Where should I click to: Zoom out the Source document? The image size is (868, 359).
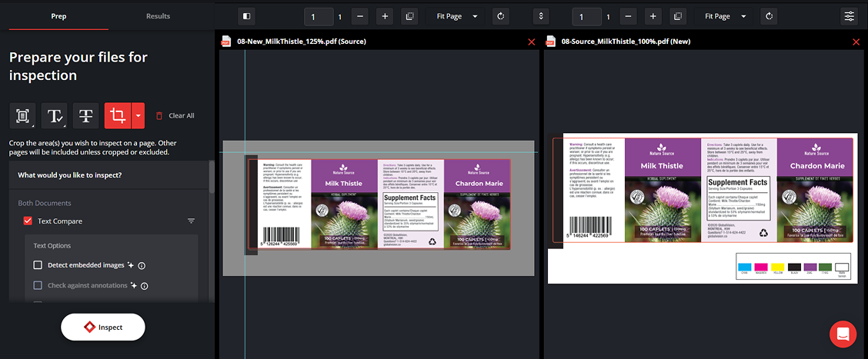(360, 16)
